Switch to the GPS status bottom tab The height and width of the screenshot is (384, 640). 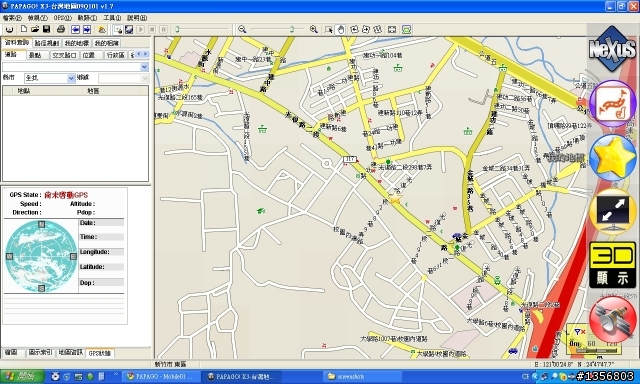click(100, 353)
